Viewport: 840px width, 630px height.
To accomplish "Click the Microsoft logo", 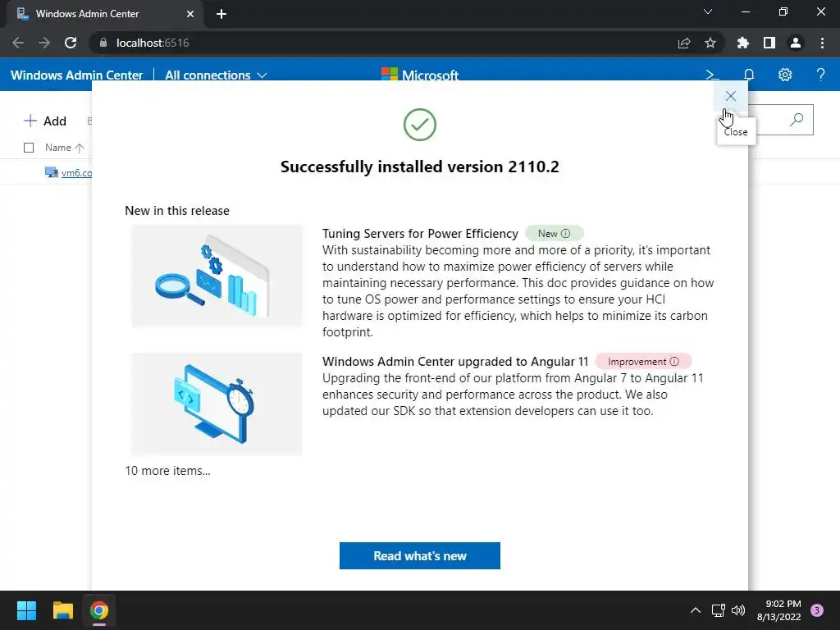I will click(x=419, y=75).
